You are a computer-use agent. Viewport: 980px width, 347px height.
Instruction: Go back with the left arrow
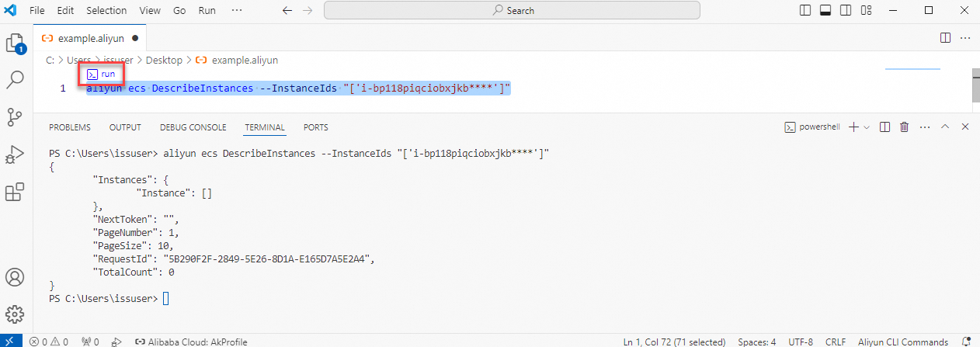(x=287, y=11)
